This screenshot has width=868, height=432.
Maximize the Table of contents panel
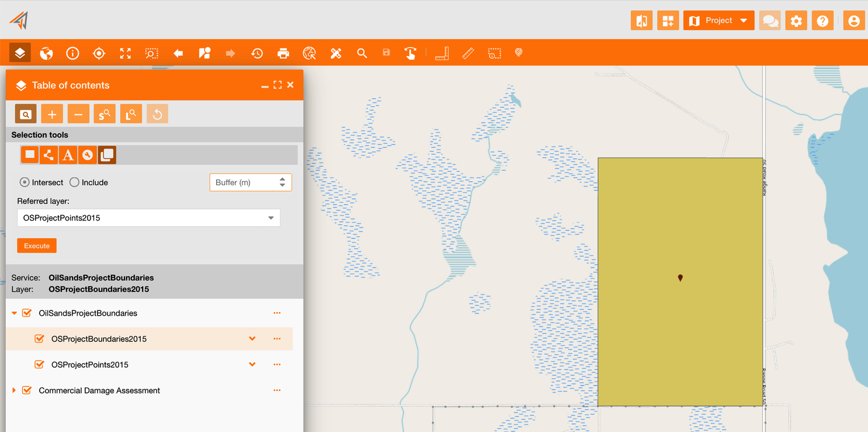pyautogui.click(x=277, y=85)
